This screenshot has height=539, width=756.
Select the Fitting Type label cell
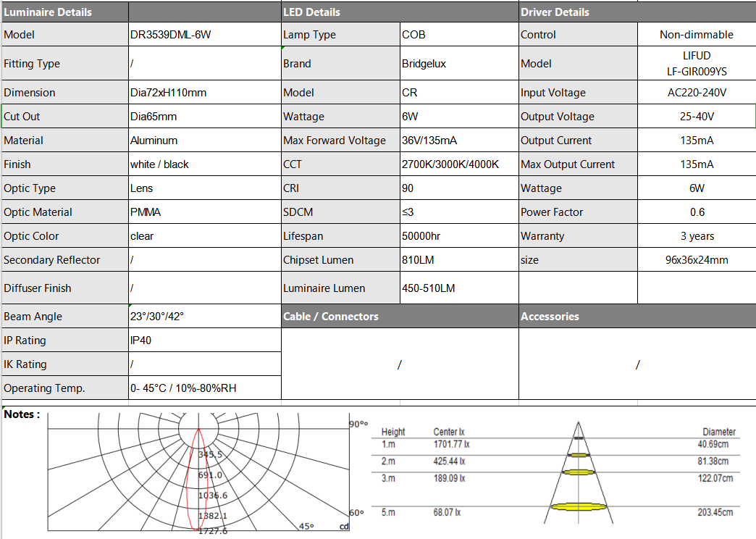point(65,64)
